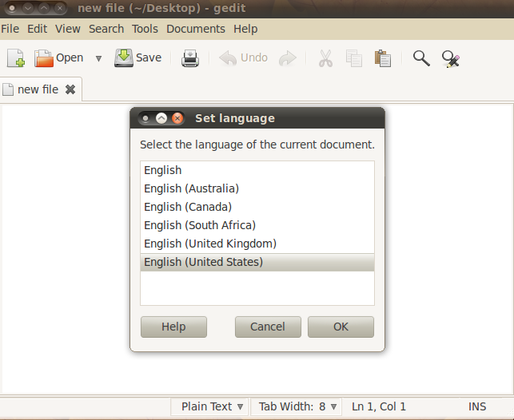
Task: Click the Paste clipboard icon
Action: pos(383,58)
